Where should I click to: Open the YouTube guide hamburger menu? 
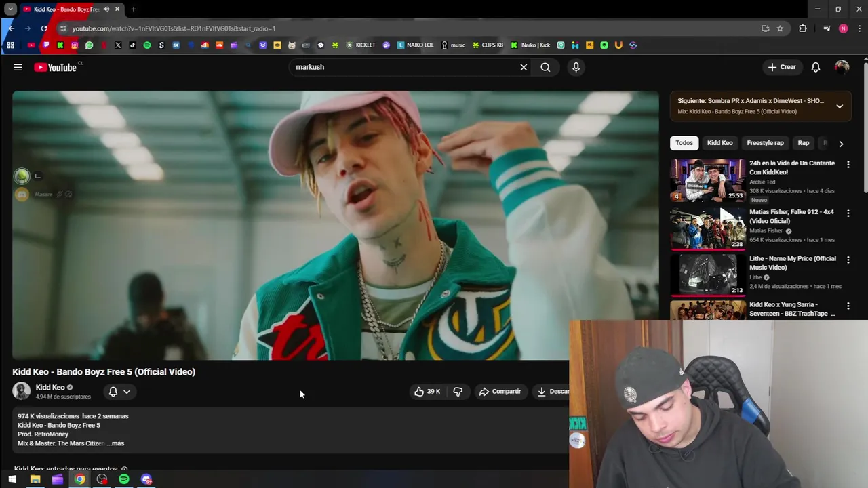click(18, 67)
